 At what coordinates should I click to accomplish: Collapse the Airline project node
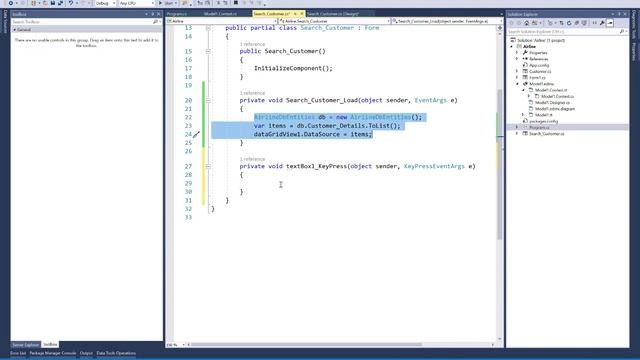512,47
